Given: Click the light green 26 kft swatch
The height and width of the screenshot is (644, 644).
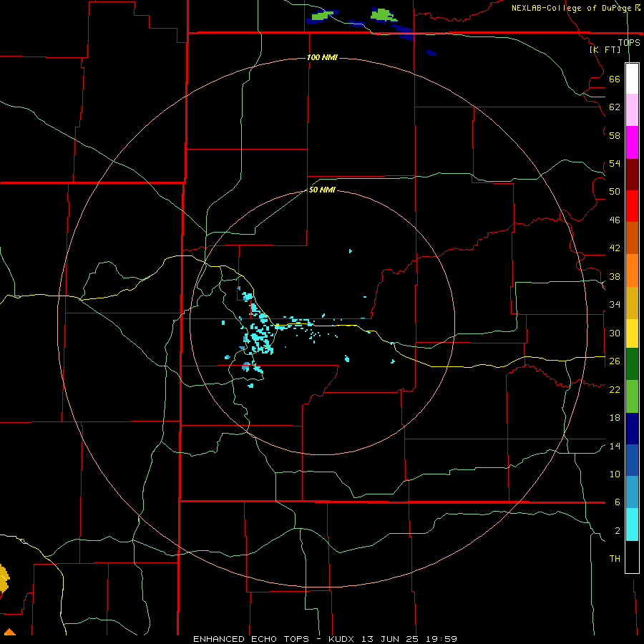Looking at the screenshot, I should coord(632,396).
